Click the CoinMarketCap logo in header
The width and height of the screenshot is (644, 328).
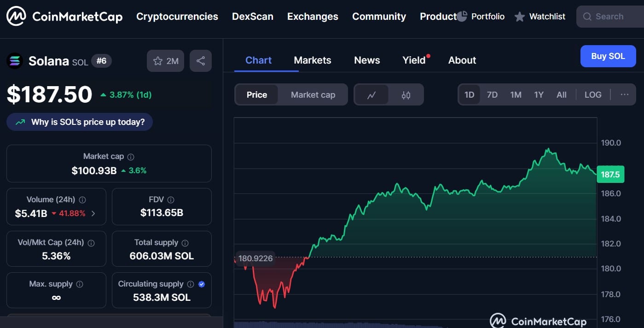(64, 17)
